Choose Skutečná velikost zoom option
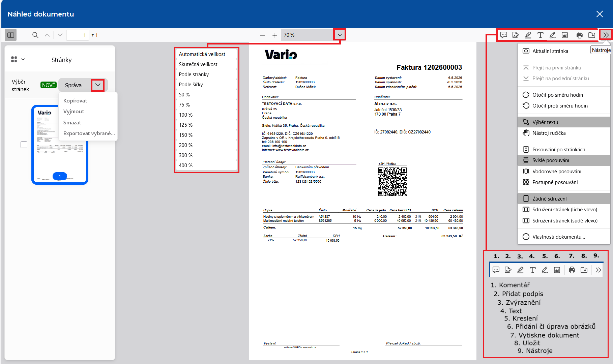This screenshot has width=613, height=364. (x=206, y=64)
